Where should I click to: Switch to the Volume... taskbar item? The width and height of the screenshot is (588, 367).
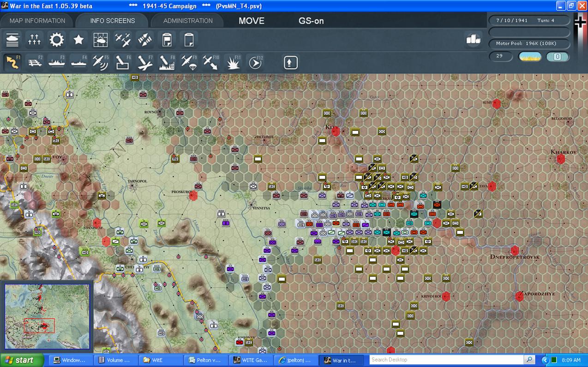(x=116, y=360)
